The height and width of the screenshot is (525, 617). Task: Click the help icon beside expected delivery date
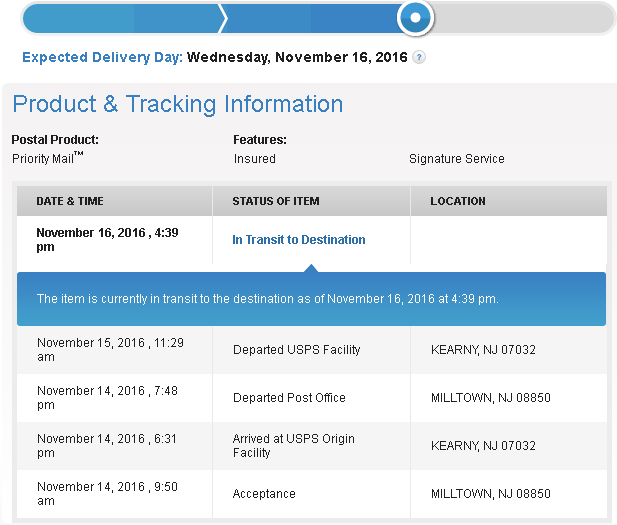[x=419, y=58]
